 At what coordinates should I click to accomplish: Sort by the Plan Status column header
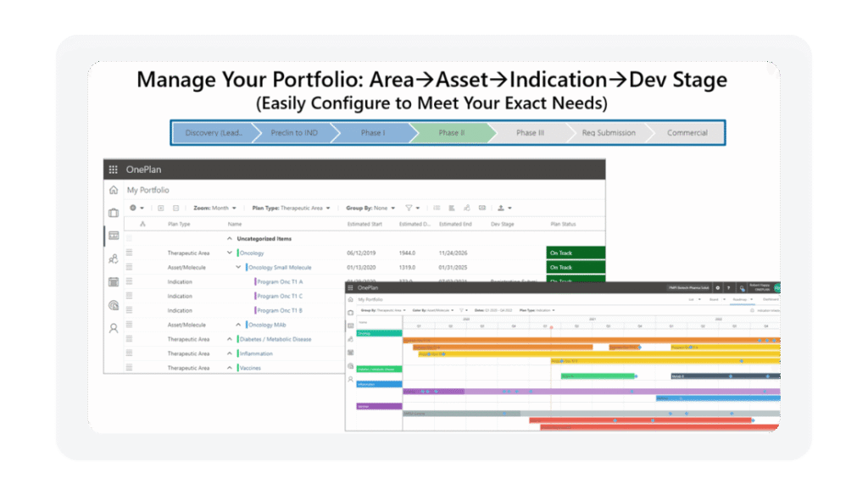(x=563, y=225)
